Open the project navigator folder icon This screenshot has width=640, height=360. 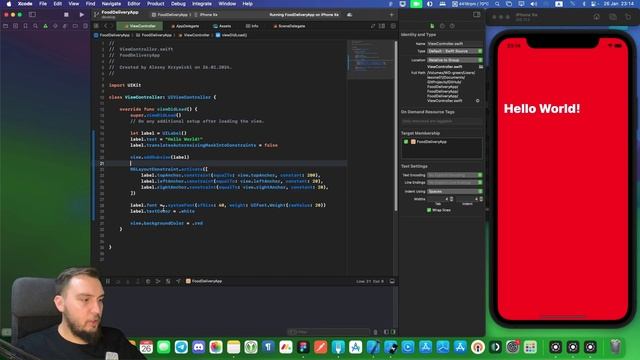pyautogui.click(x=6, y=26)
